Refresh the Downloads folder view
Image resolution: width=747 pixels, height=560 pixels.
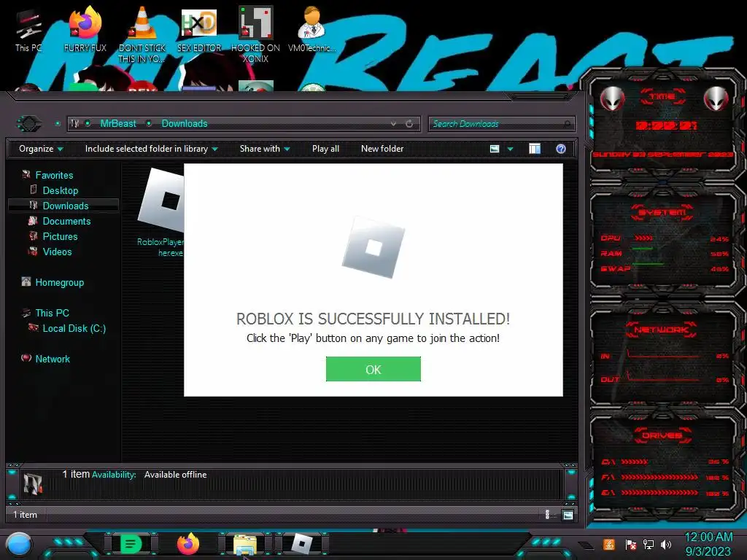point(409,124)
